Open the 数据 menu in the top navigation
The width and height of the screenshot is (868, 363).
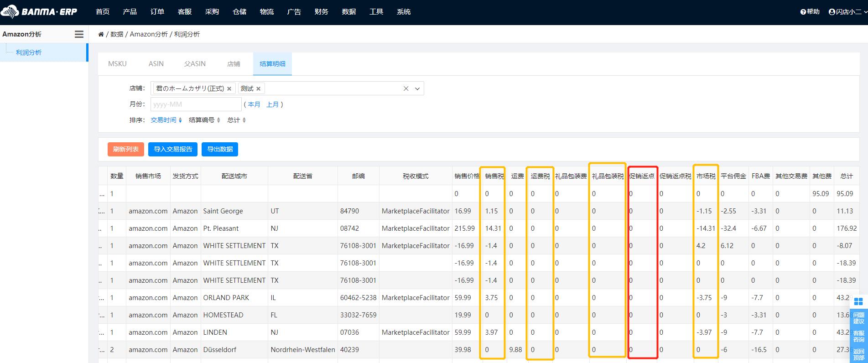coord(348,12)
